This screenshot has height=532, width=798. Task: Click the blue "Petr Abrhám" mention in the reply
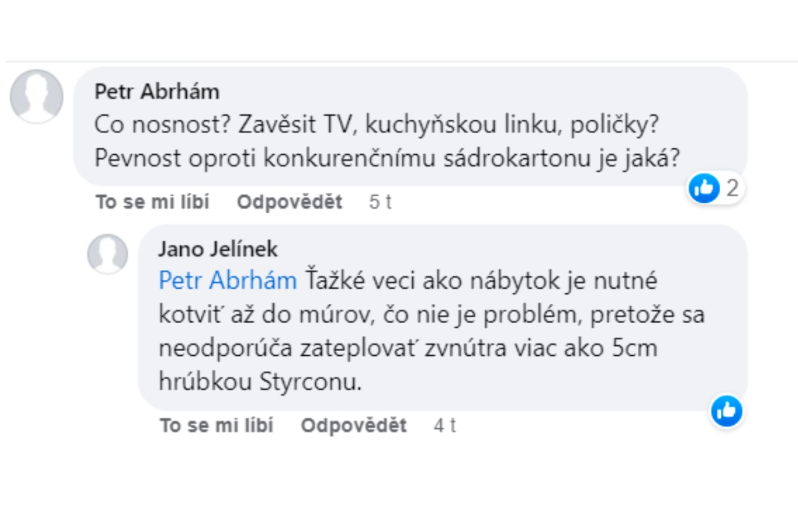coord(227,281)
